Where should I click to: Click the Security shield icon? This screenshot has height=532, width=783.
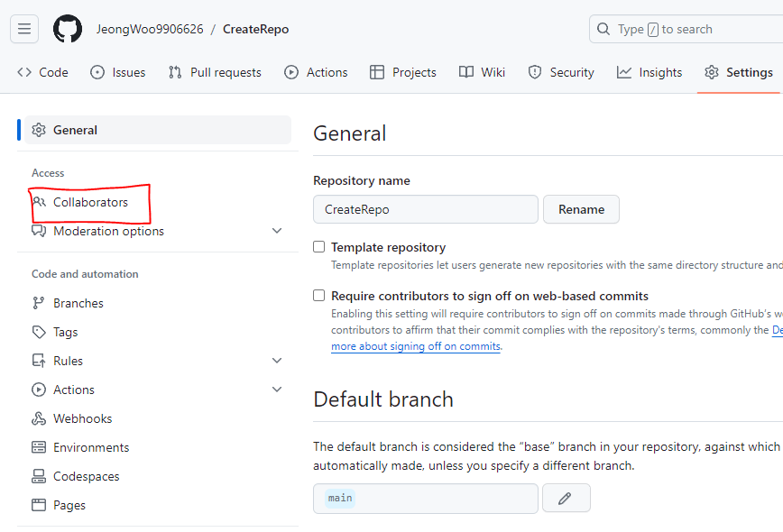pyautogui.click(x=535, y=72)
